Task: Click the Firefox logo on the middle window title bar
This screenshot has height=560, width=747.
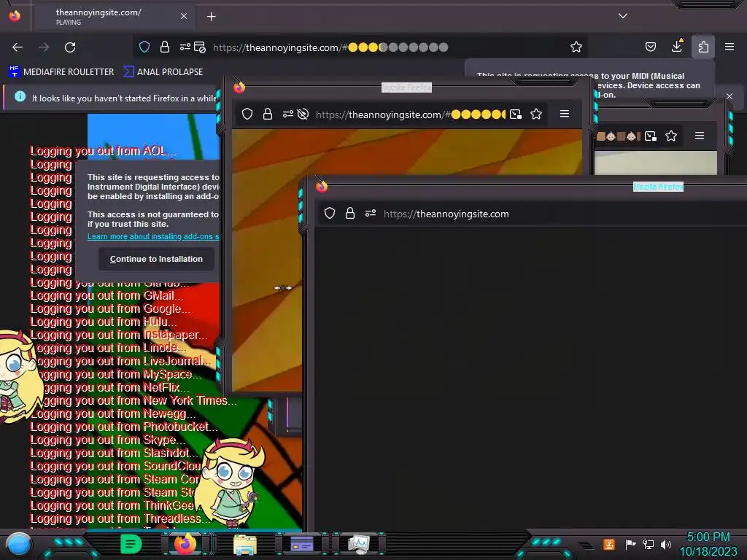Action: coord(239,87)
